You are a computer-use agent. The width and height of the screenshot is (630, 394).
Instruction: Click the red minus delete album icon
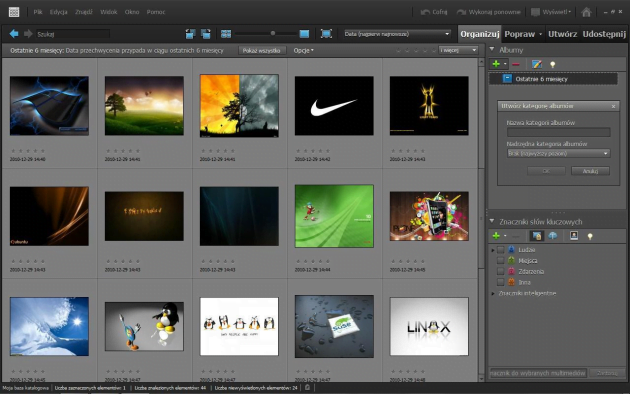click(x=516, y=64)
